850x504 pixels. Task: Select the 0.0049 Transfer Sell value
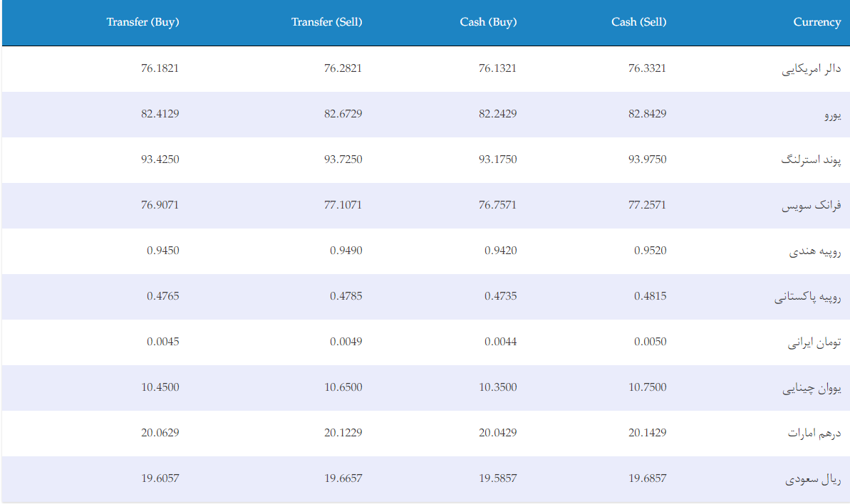(x=346, y=342)
